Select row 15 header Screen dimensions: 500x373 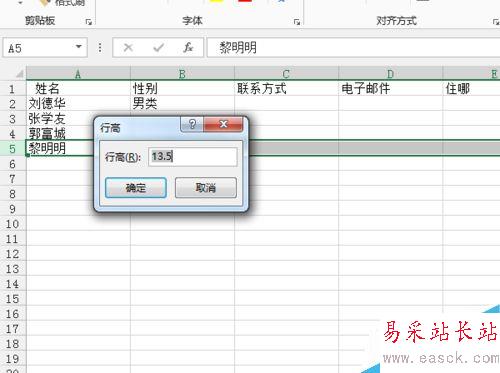(13, 299)
